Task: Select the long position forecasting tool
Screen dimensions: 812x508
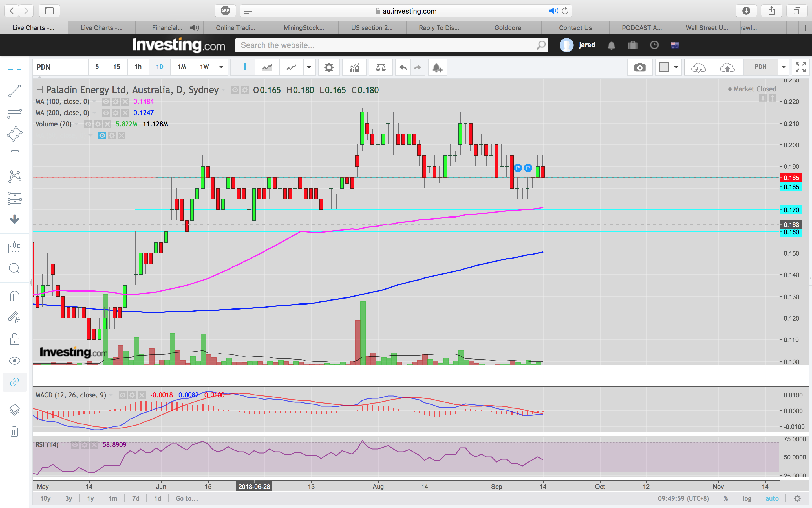Action: click(x=15, y=198)
